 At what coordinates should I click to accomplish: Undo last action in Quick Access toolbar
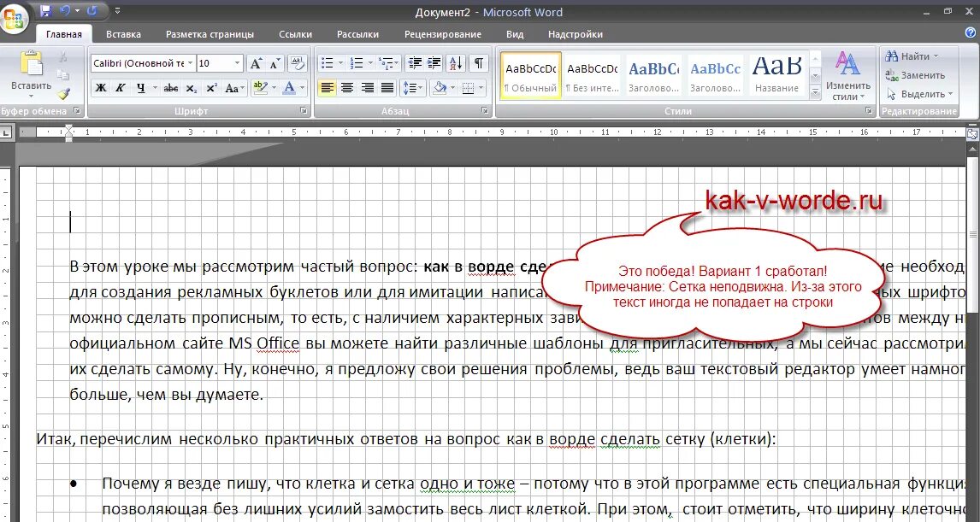coord(65,10)
